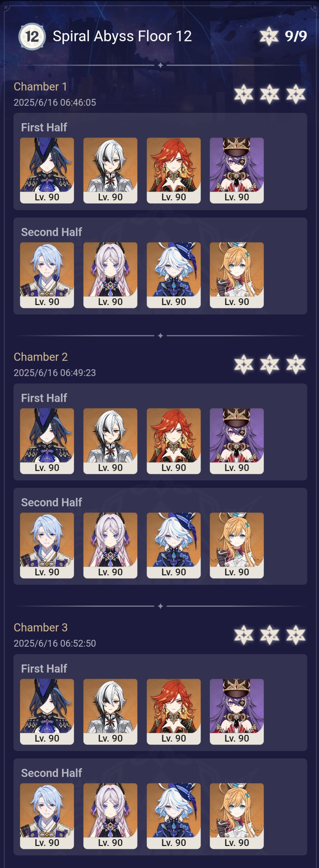319x868 pixels.
Task: Select red-haired character in Chamber 3 First Half
Action: click(x=173, y=711)
